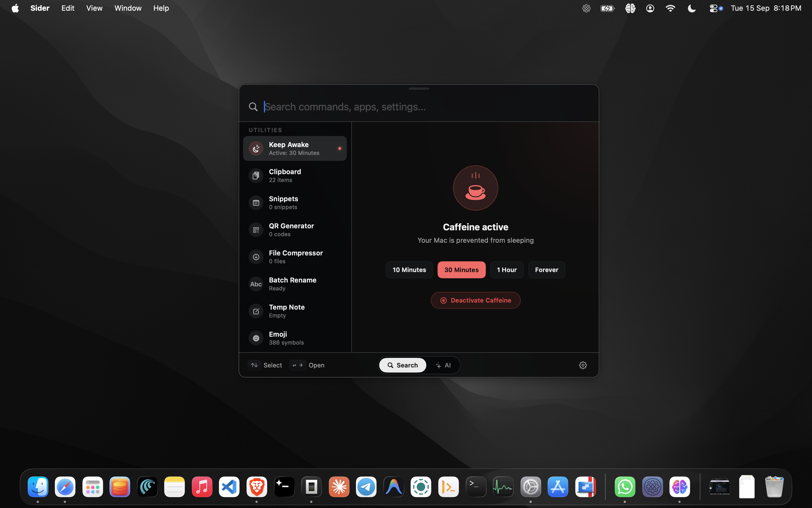Toggle Focus mode via the moon icon

coord(691,8)
